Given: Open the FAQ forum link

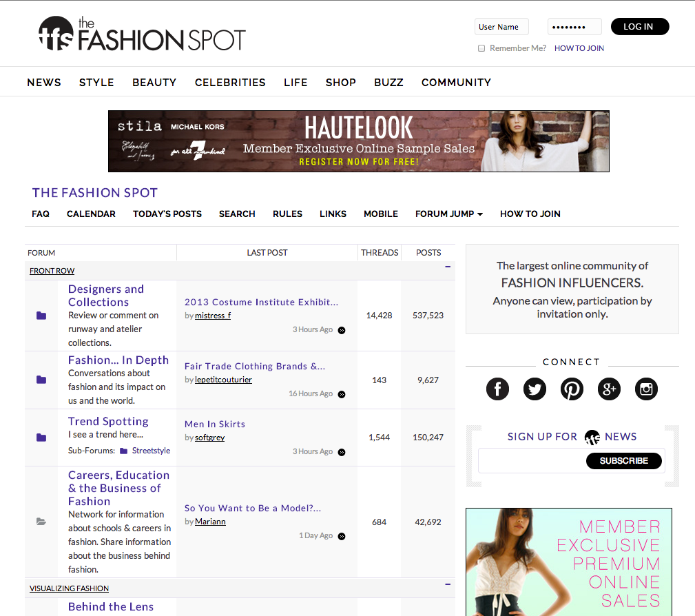Looking at the screenshot, I should pos(41,214).
